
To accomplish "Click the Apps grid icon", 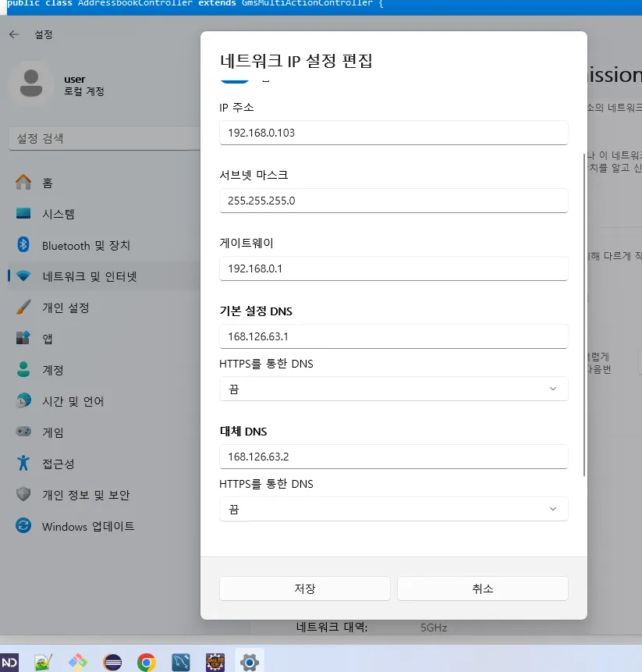I will coord(23,338).
